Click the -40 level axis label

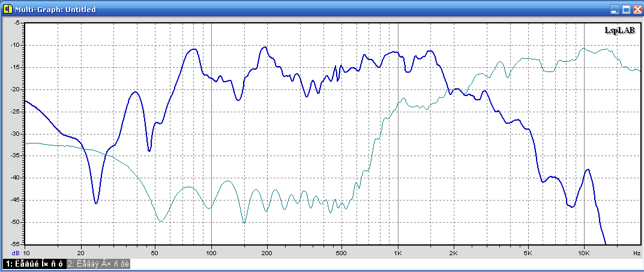14,178
